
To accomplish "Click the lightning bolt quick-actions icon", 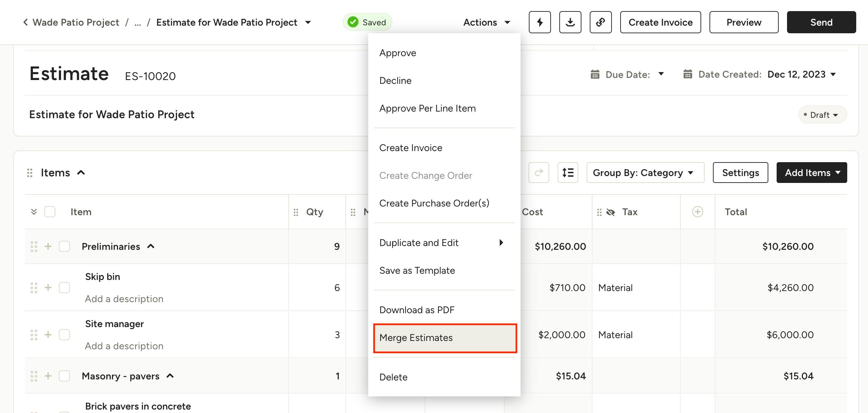I will coord(540,23).
